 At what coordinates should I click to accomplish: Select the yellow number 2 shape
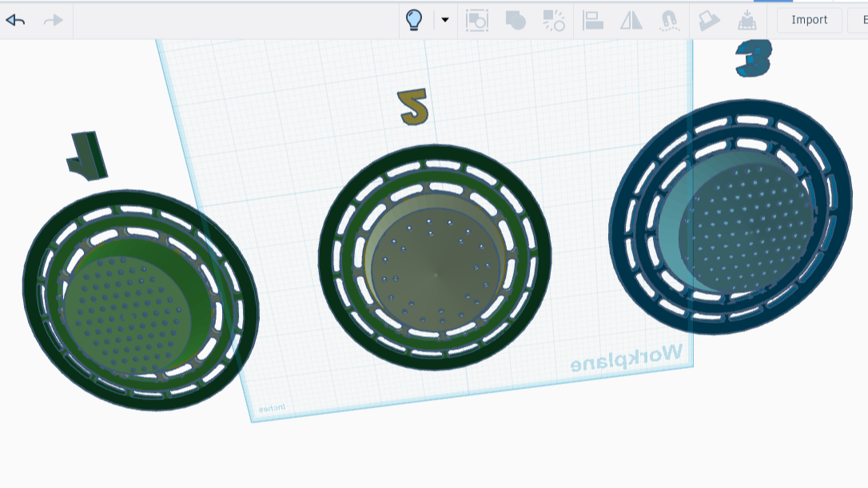coord(413,106)
